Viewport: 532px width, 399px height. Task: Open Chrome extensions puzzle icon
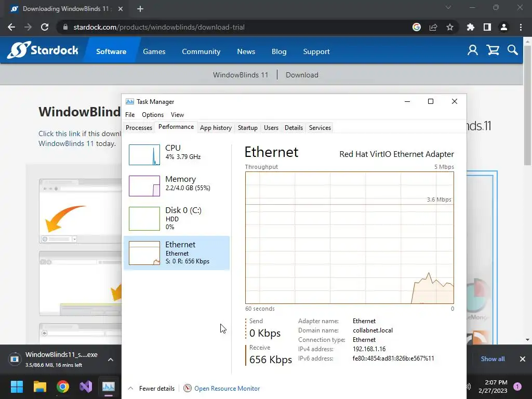(471, 27)
